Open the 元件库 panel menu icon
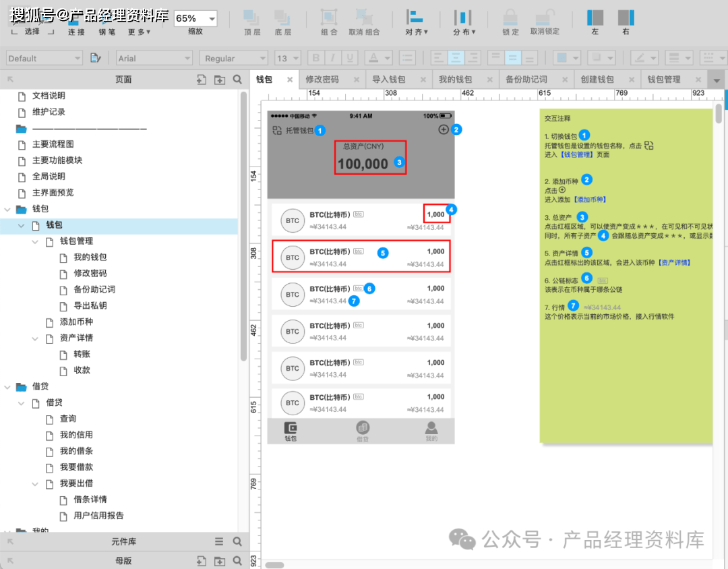This screenshot has height=569, width=728. point(219,541)
